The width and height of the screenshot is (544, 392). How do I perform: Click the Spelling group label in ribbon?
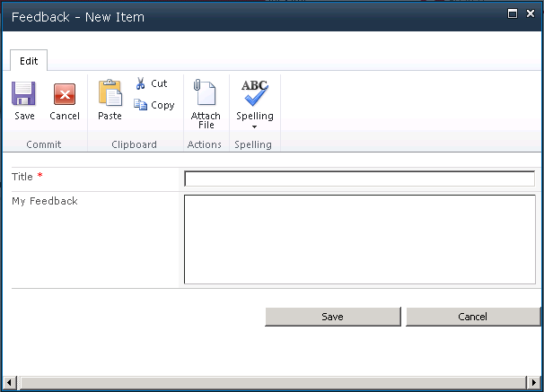point(253,144)
